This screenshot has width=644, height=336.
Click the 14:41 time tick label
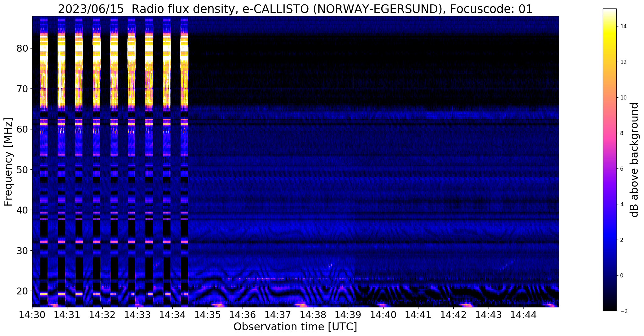418,315
